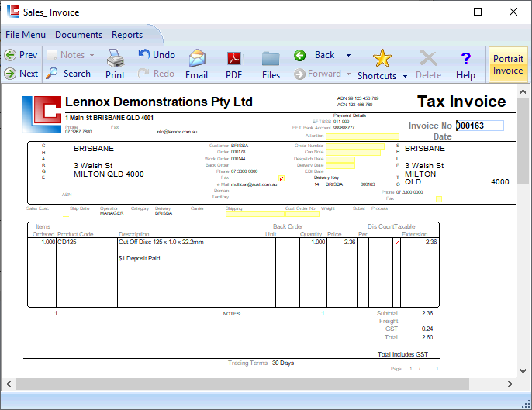Click the vertical scrollbar up arrow

tap(523, 91)
